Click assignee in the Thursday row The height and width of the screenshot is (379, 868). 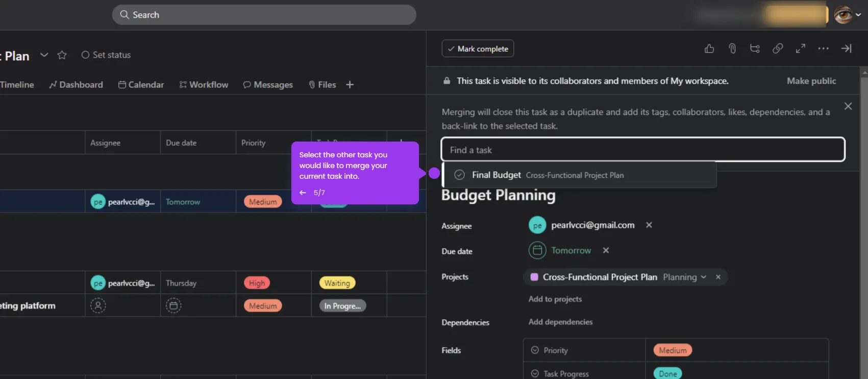coord(122,283)
